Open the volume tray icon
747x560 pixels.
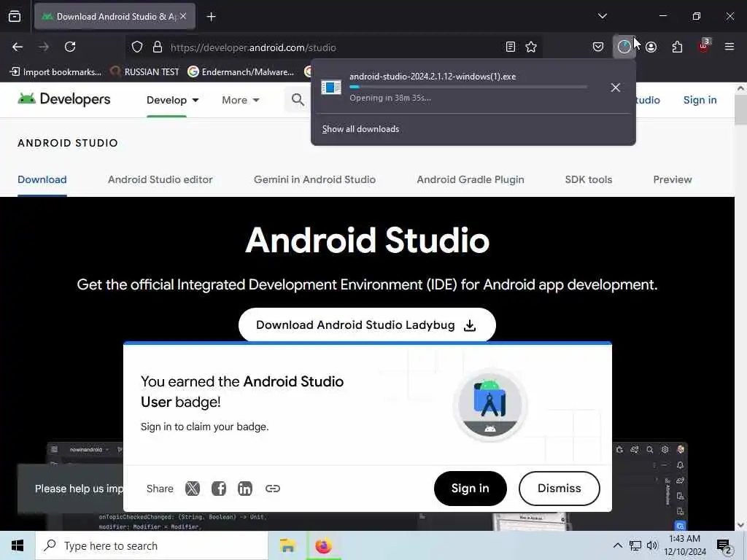coord(652,545)
